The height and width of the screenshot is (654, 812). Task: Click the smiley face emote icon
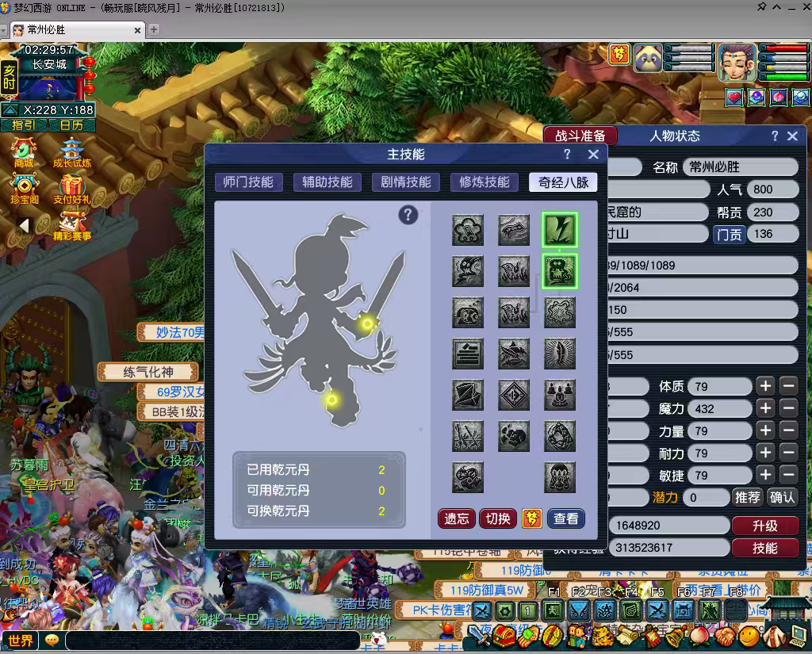click(749, 637)
